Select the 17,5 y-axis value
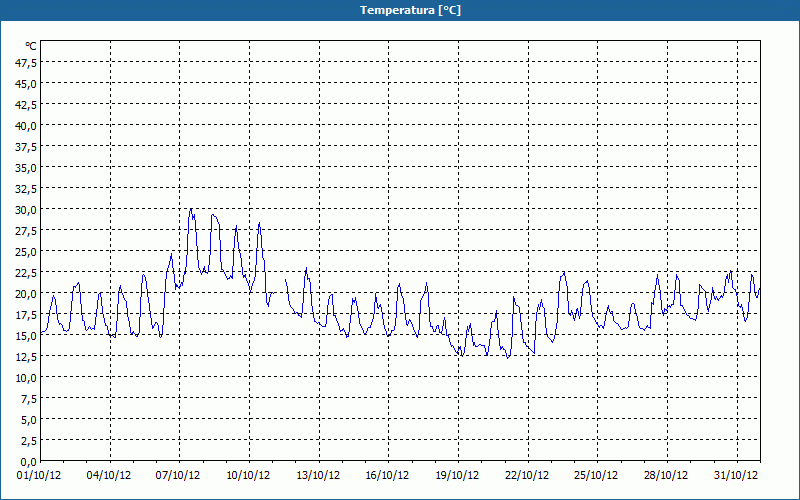 click(27, 314)
